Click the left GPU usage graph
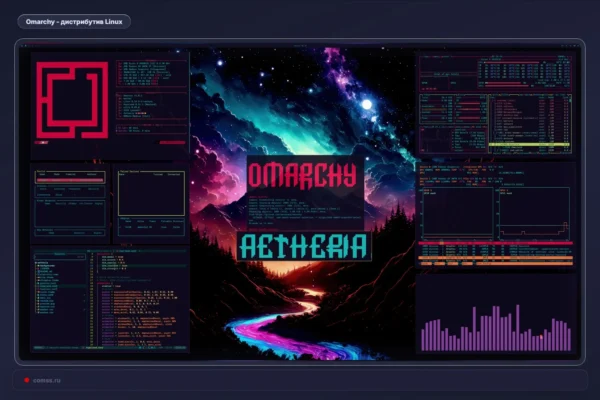Viewport: 600px width, 400px height. pyautogui.click(x=458, y=212)
